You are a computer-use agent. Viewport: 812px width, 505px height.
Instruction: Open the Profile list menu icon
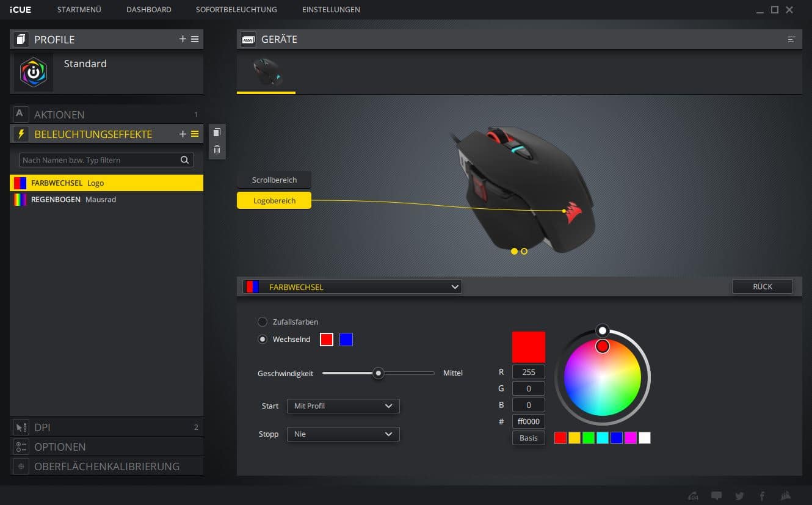(195, 39)
